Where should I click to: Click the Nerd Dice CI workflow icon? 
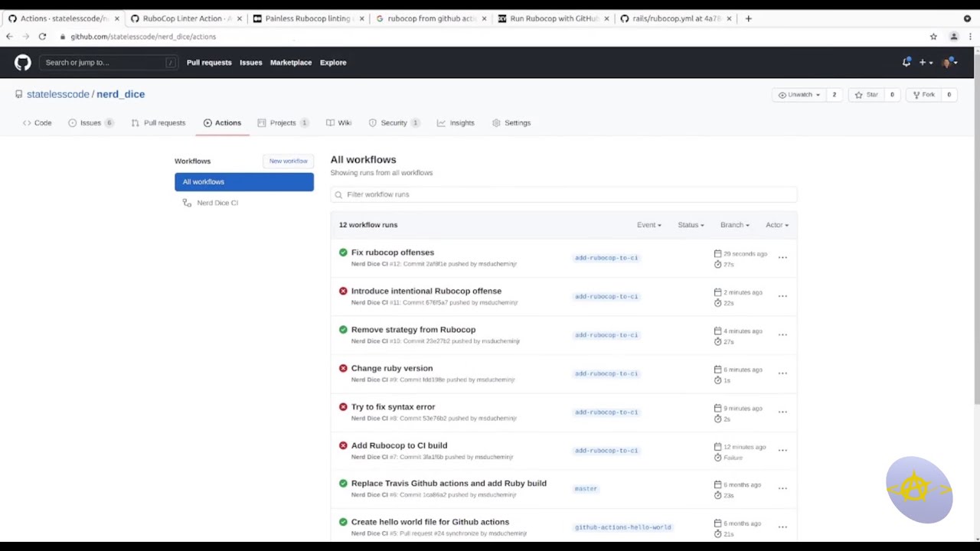point(187,203)
